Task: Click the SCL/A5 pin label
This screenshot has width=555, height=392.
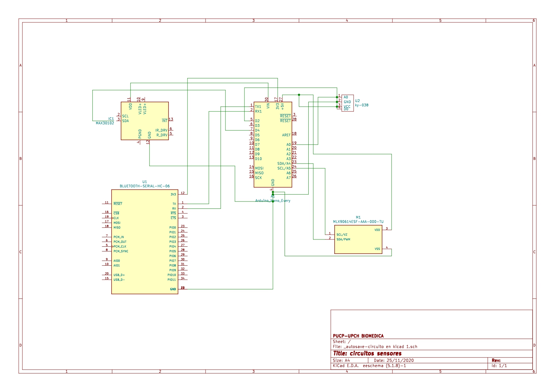Action: (284, 168)
